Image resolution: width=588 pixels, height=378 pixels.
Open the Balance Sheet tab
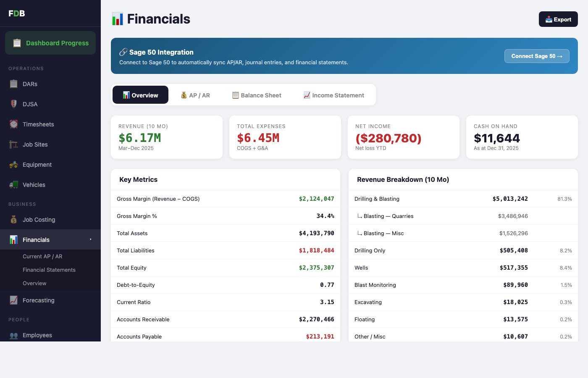(x=257, y=95)
